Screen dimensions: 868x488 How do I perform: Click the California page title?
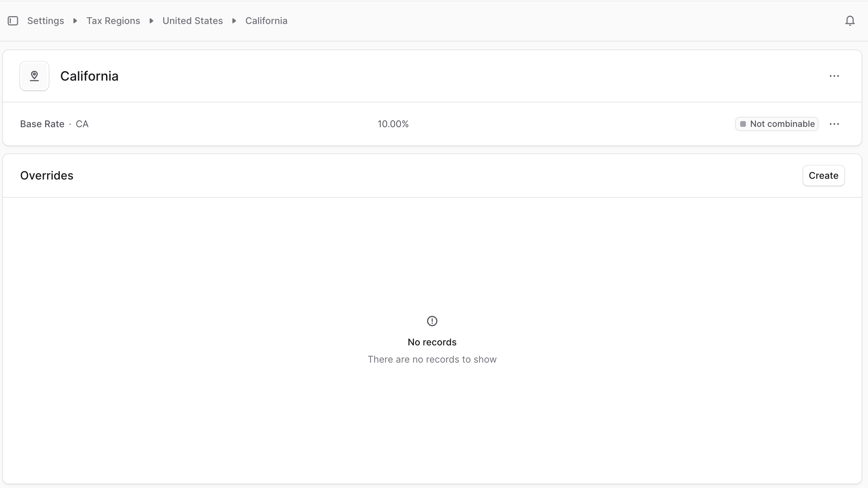point(89,76)
